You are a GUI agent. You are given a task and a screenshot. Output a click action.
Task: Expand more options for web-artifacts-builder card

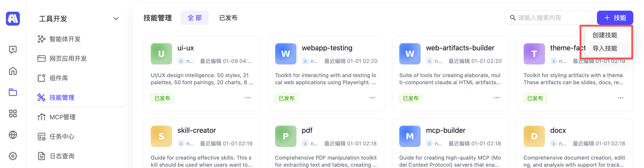496,98
